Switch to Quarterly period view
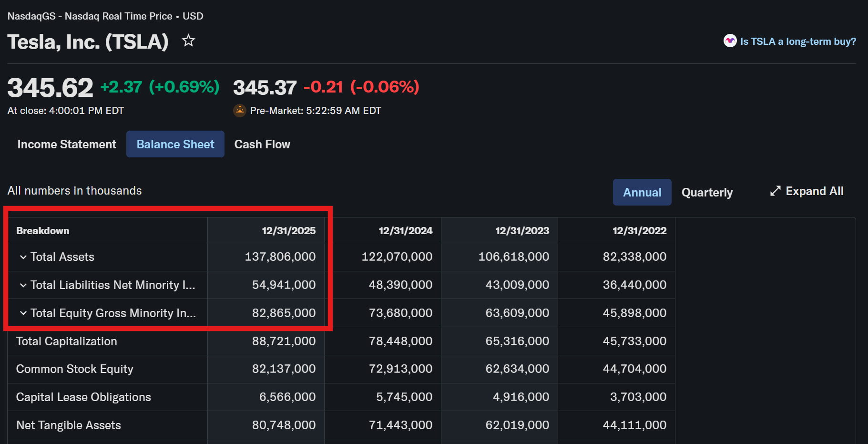The width and height of the screenshot is (868, 444). 707,192
